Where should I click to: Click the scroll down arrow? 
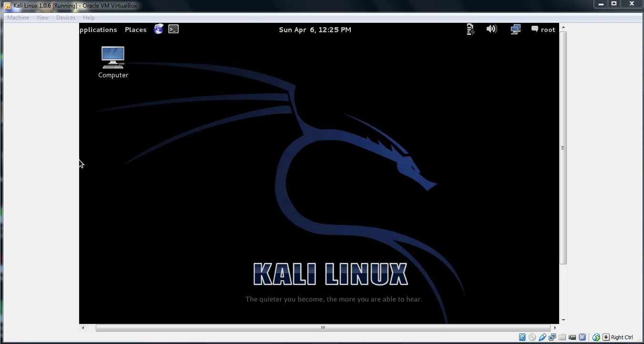tap(563, 320)
